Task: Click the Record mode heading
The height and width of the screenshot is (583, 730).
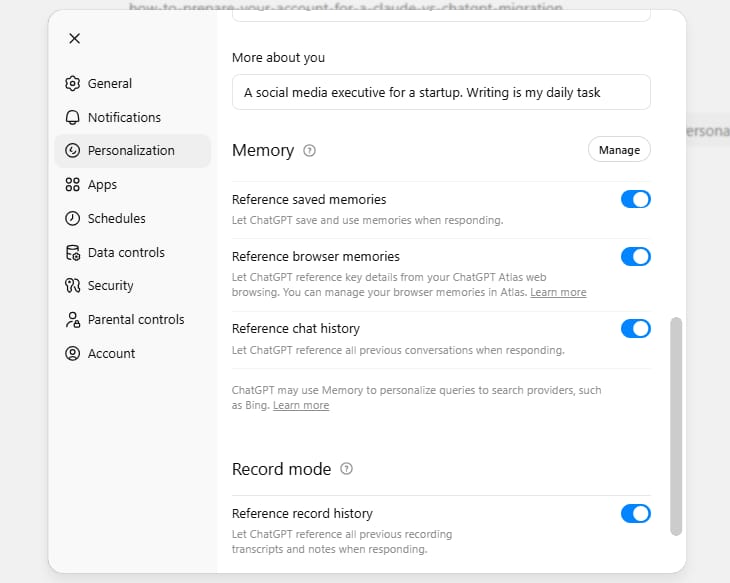Action: pyautogui.click(x=282, y=469)
